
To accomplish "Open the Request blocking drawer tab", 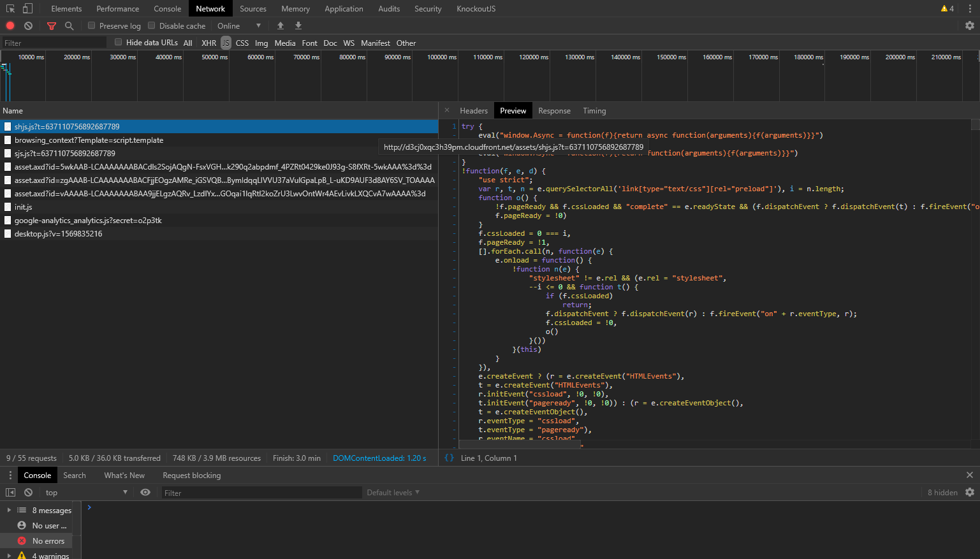I will pos(191,475).
